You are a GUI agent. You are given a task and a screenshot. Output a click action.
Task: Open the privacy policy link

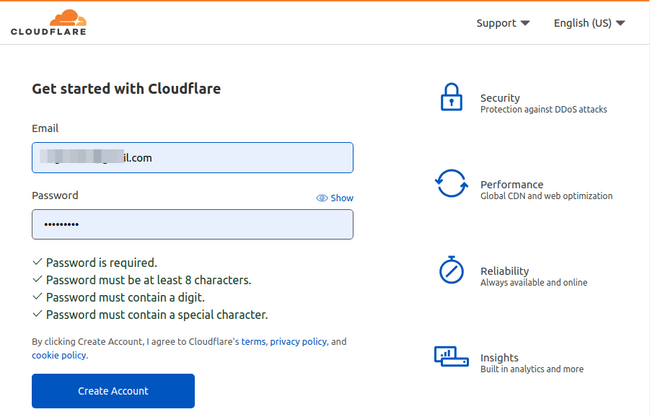[298, 342]
